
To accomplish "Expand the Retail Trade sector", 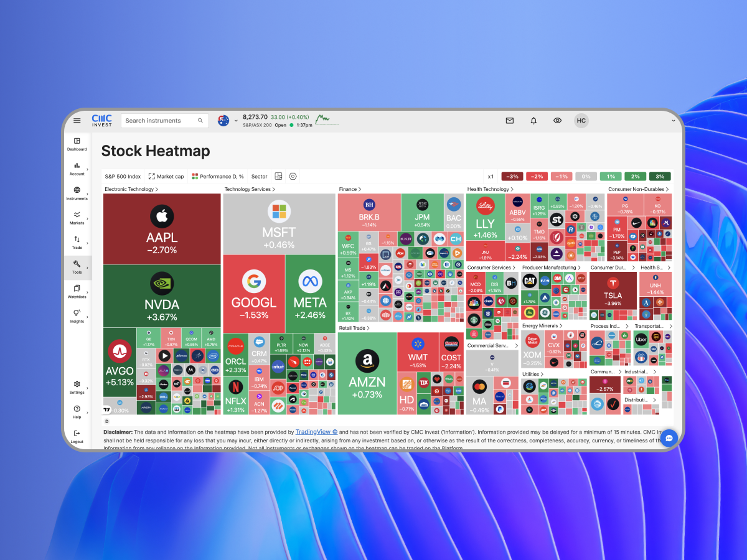I will 354,328.
